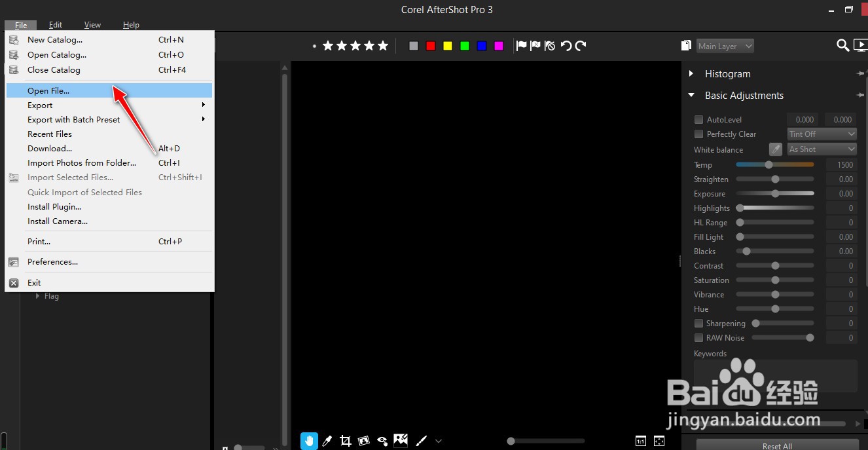Viewport: 868px width, 450px height.
Task: Choose the red eye removal tool
Action: (382, 441)
